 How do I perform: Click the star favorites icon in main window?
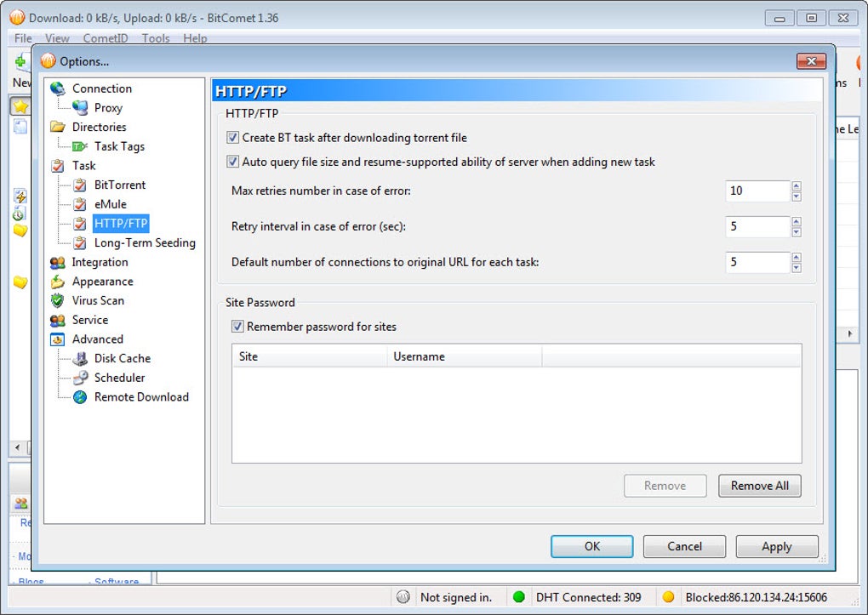[x=20, y=106]
